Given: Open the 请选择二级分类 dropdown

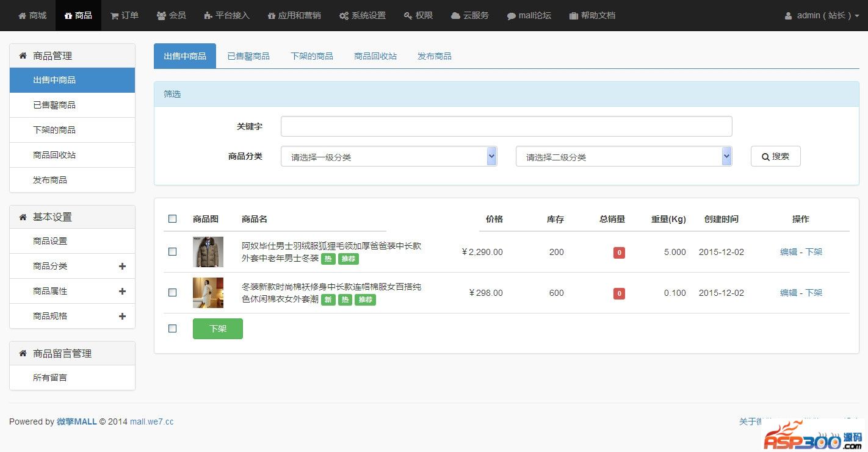Looking at the screenshot, I should coord(623,157).
